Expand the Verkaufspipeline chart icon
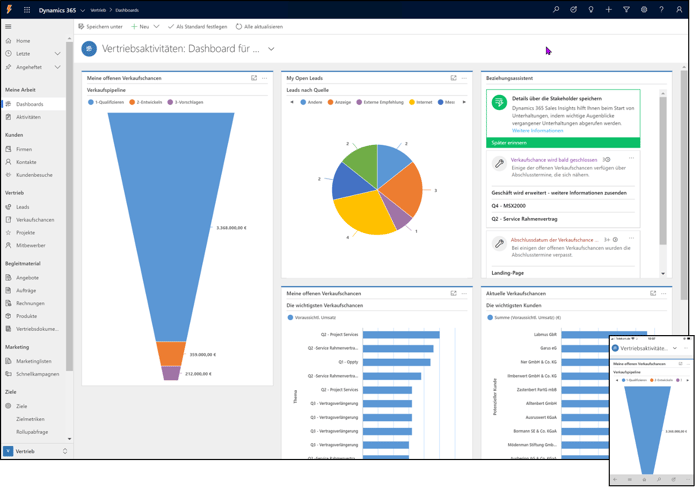The image size is (700, 489). [x=254, y=78]
